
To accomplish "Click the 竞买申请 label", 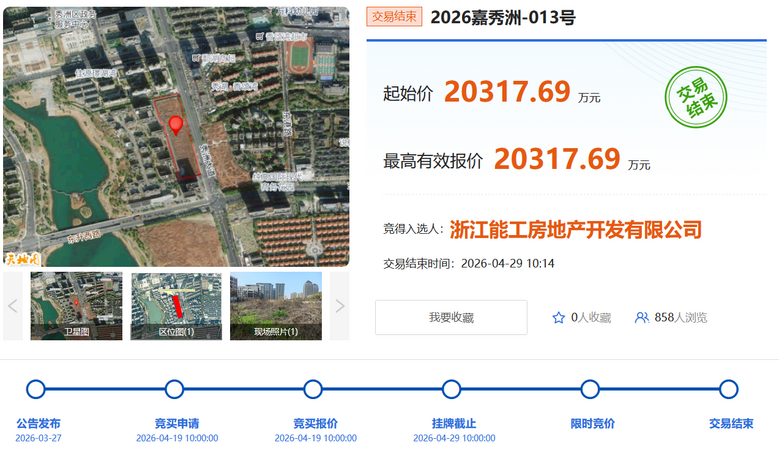I will point(177,424).
